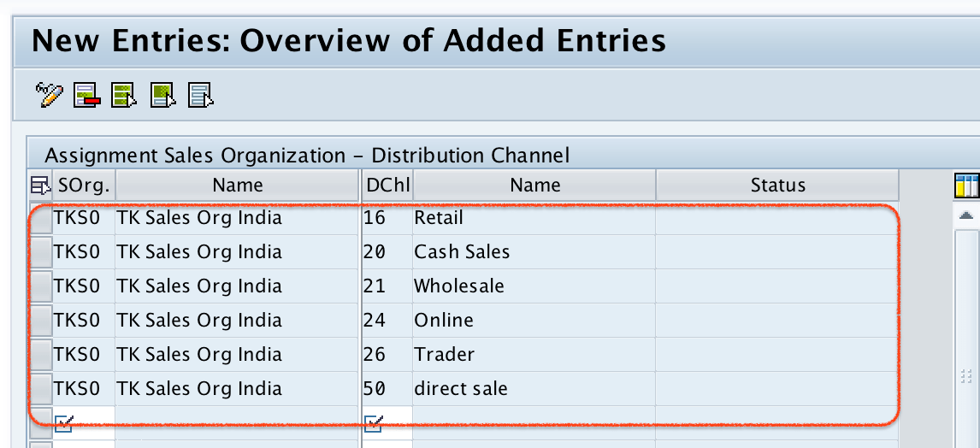The image size is (980, 448).
Task: Click the pencil Display/Change toolbar icon
Action: [x=50, y=95]
